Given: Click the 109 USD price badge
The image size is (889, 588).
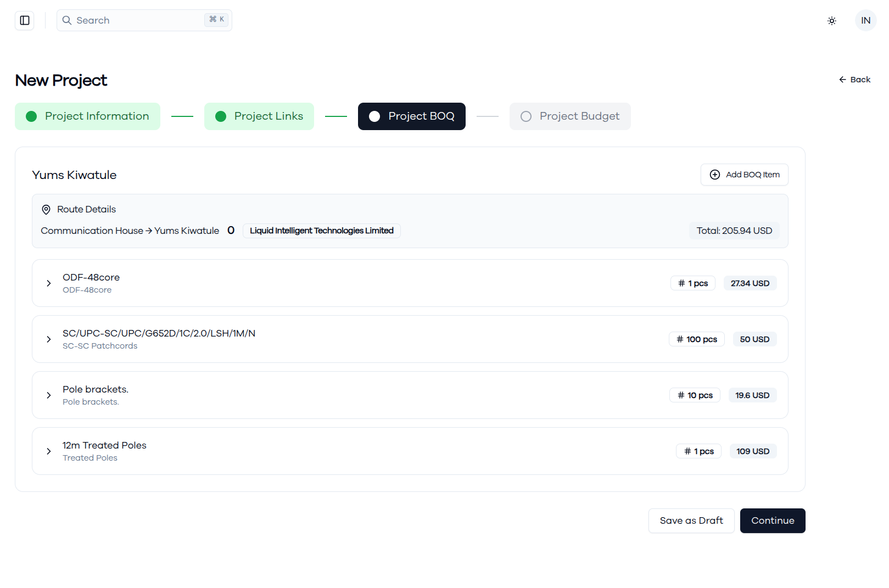Looking at the screenshot, I should coord(753,451).
